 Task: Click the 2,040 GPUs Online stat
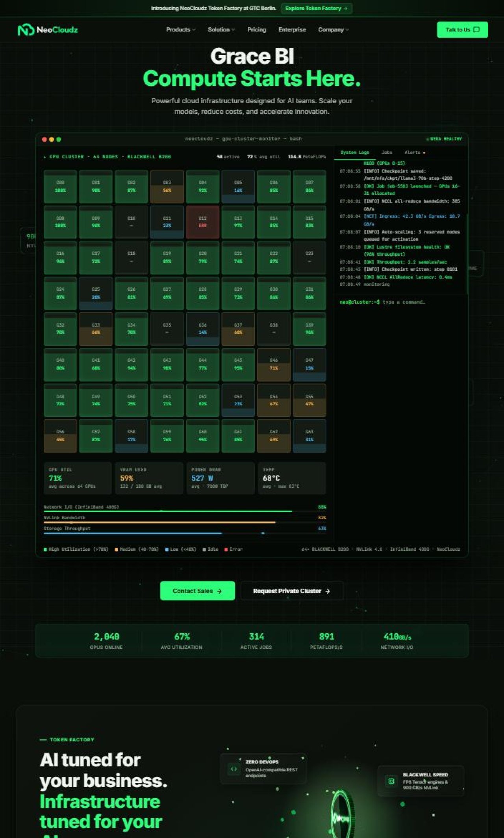pos(106,641)
